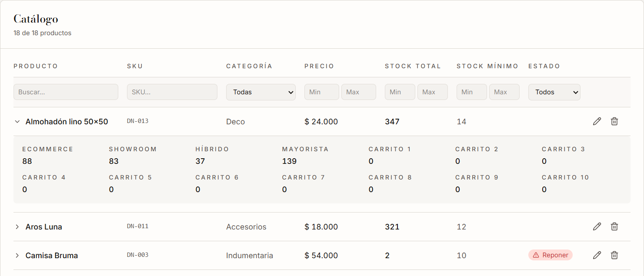
Task: Click the price $ 54.000
Action: click(x=321, y=256)
